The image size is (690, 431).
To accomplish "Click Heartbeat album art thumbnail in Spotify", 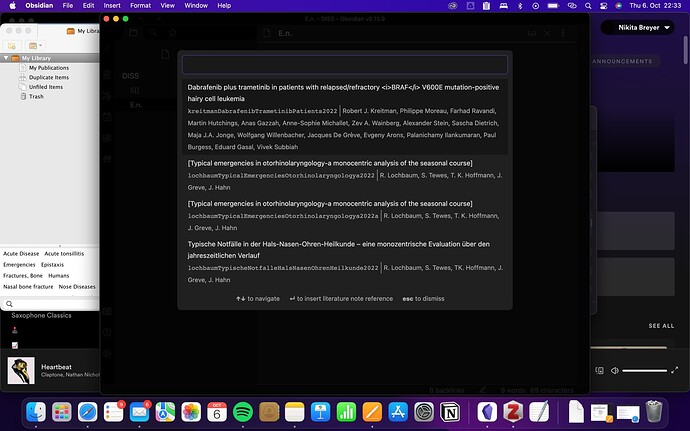I will 21,370.
